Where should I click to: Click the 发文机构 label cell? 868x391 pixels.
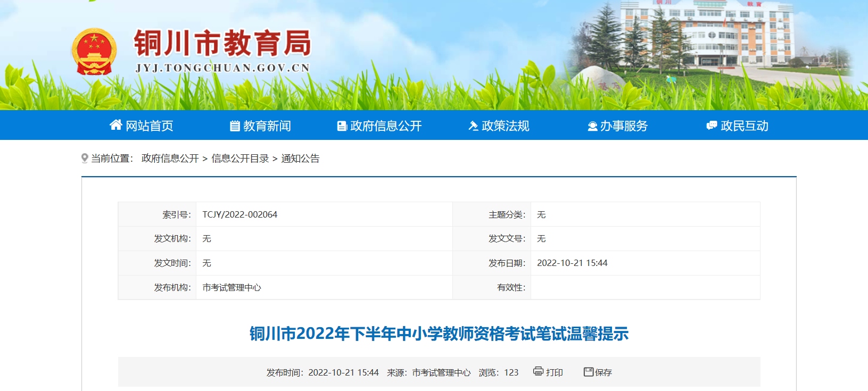coord(158,239)
